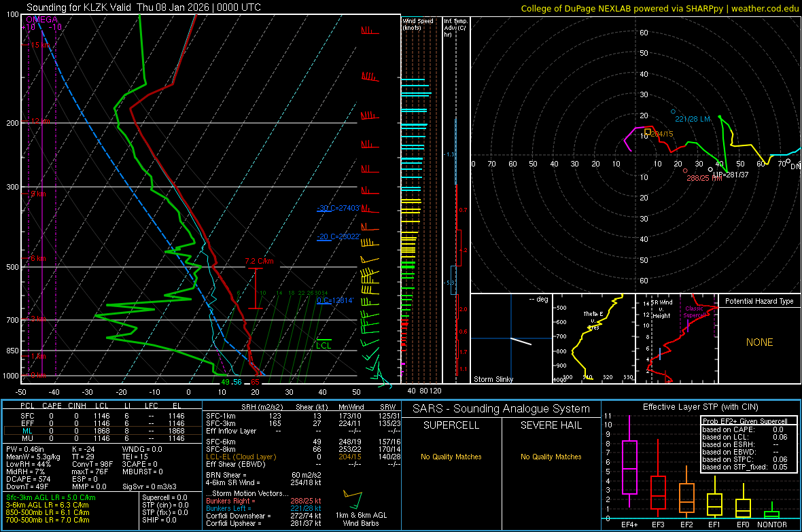Click the based on STPC: 0.06 line
The image size is (802, 532).
(x=745, y=459)
